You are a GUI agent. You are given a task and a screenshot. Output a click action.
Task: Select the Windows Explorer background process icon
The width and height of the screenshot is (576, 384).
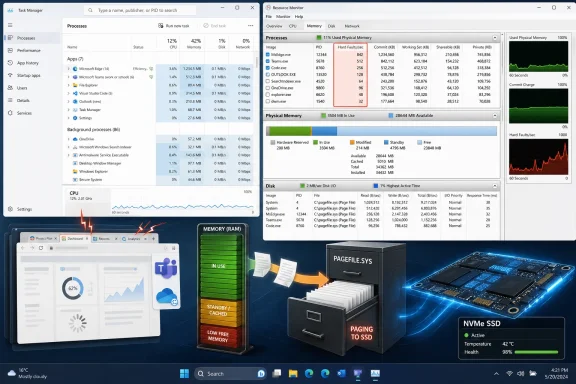(75, 172)
